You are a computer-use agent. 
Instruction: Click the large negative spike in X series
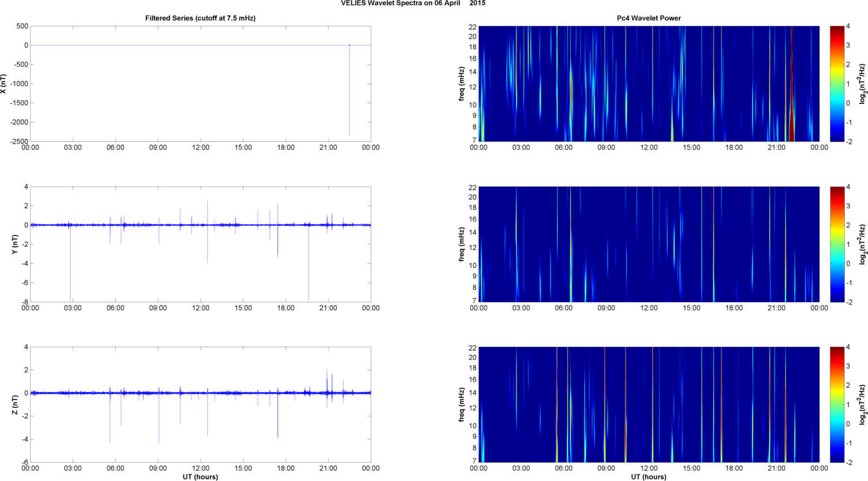click(x=349, y=102)
